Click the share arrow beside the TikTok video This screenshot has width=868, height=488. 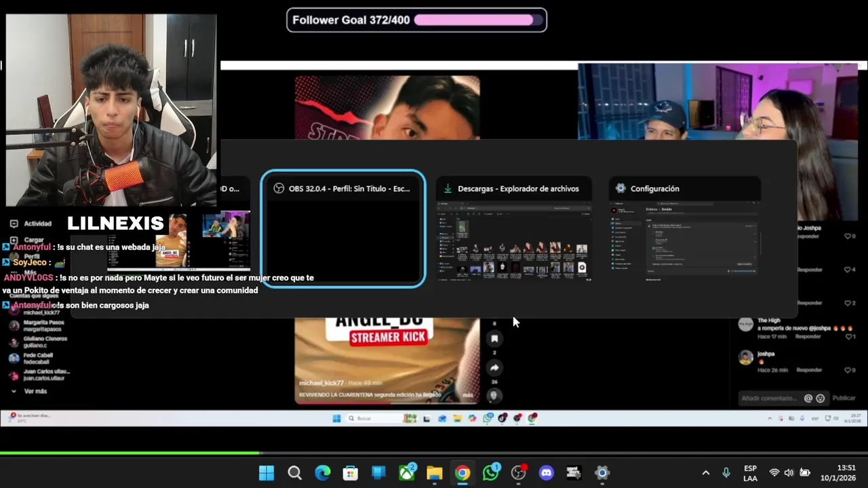coord(494,367)
